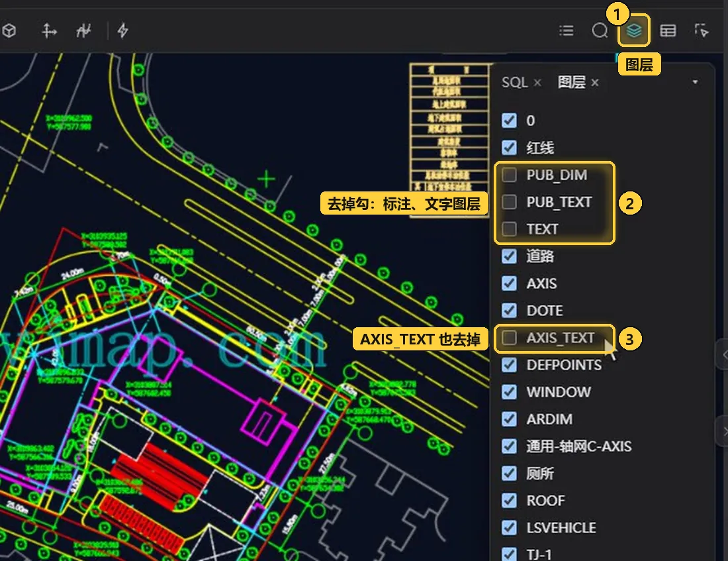Open the table grid icon
This screenshot has width=728, height=561.
click(x=668, y=30)
